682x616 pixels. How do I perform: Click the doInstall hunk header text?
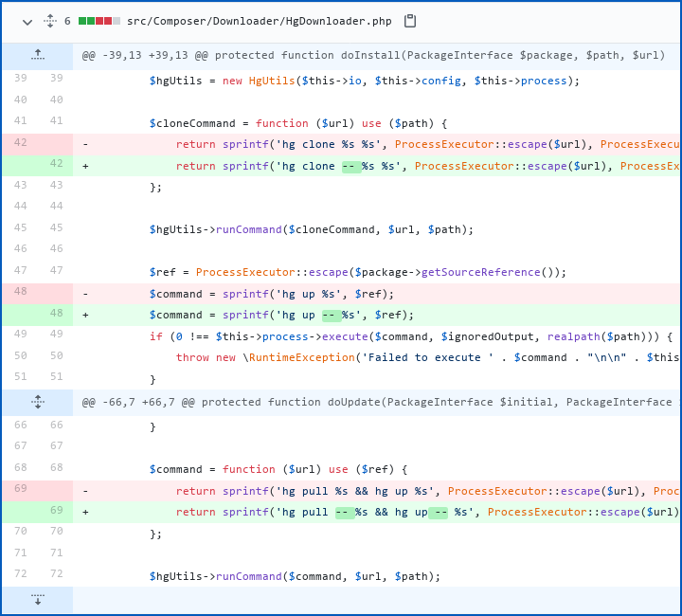[x=373, y=55]
